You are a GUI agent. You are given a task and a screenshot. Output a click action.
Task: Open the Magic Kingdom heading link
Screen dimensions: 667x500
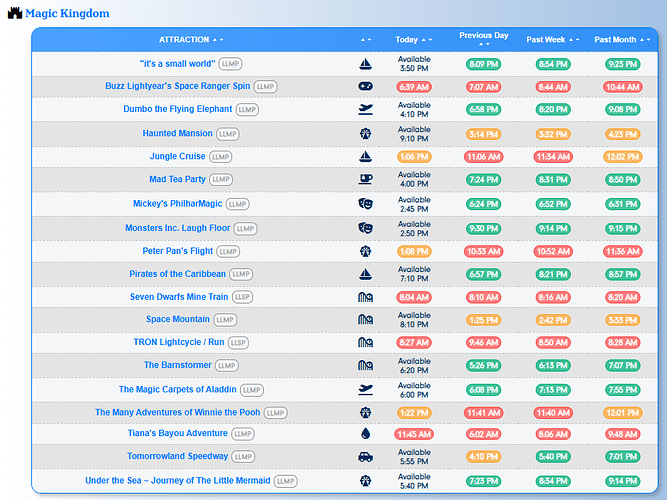[67, 14]
